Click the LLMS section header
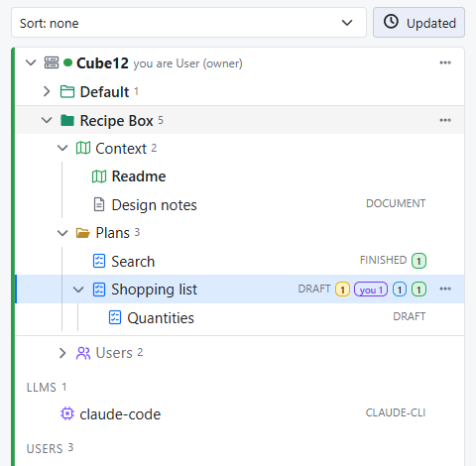Image resolution: width=476 pixels, height=466 pixels. pos(47,387)
